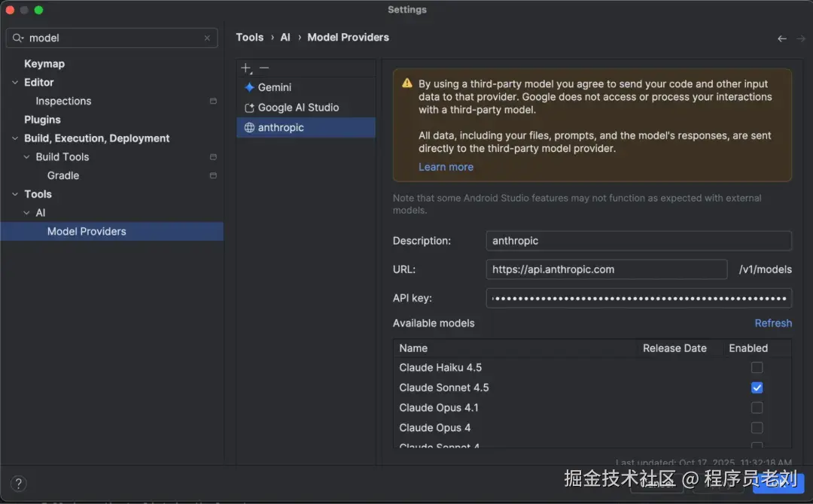Refresh the available models list
Image resolution: width=813 pixels, height=504 pixels.
click(773, 323)
